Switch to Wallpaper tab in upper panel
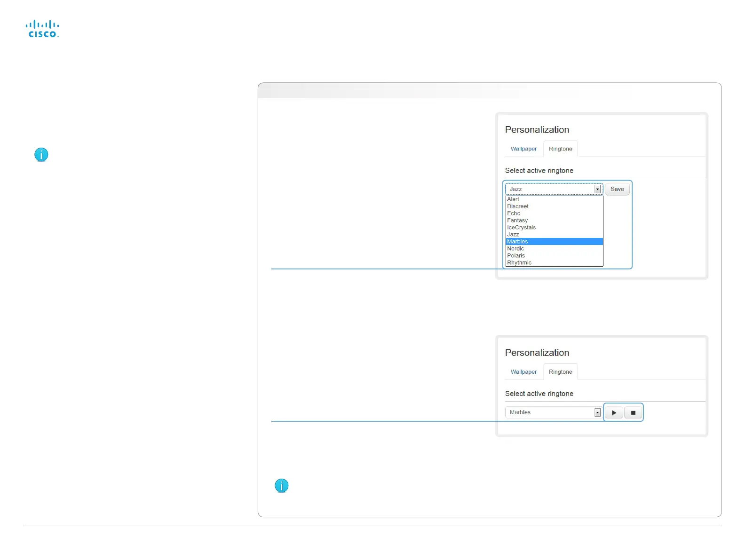Image resolution: width=745 pixels, height=560 pixels. point(523,149)
